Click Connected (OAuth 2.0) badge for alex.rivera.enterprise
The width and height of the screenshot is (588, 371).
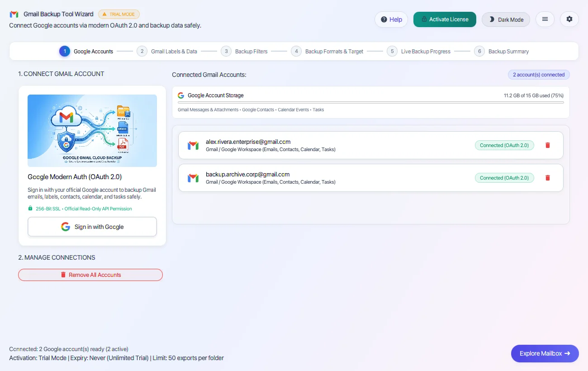tap(504, 145)
